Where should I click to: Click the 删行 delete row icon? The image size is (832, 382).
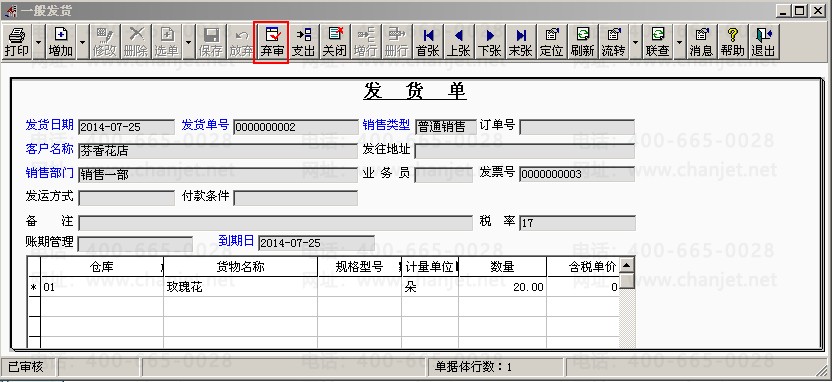tap(396, 41)
